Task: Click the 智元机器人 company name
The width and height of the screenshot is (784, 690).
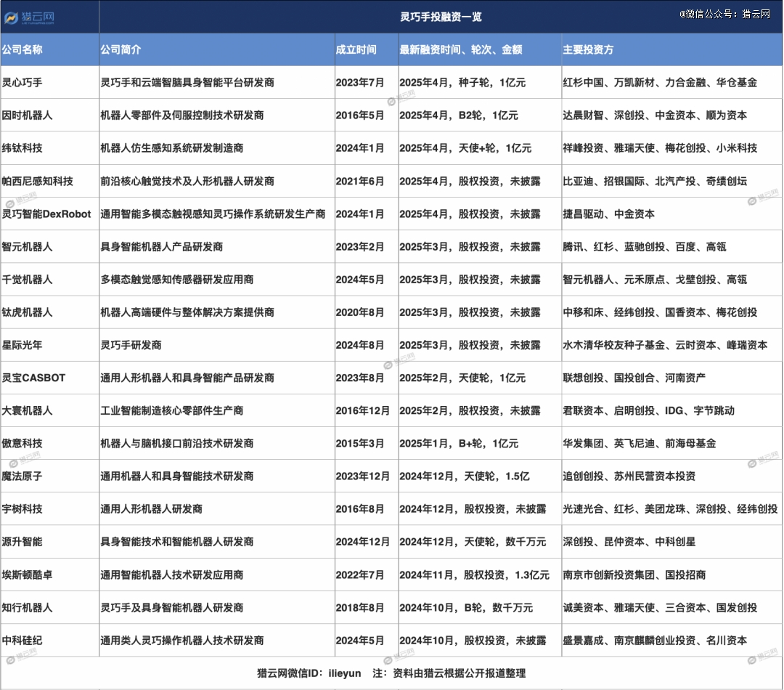Action: (x=27, y=247)
